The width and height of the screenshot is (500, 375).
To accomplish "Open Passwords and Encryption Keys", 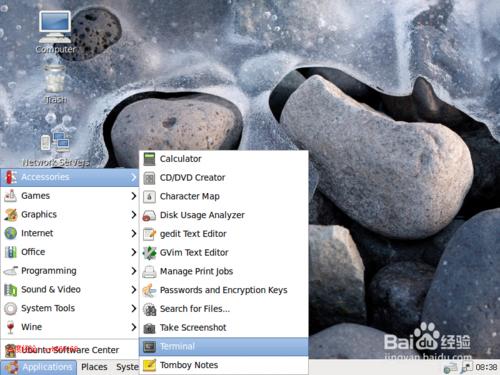I will [x=224, y=290].
